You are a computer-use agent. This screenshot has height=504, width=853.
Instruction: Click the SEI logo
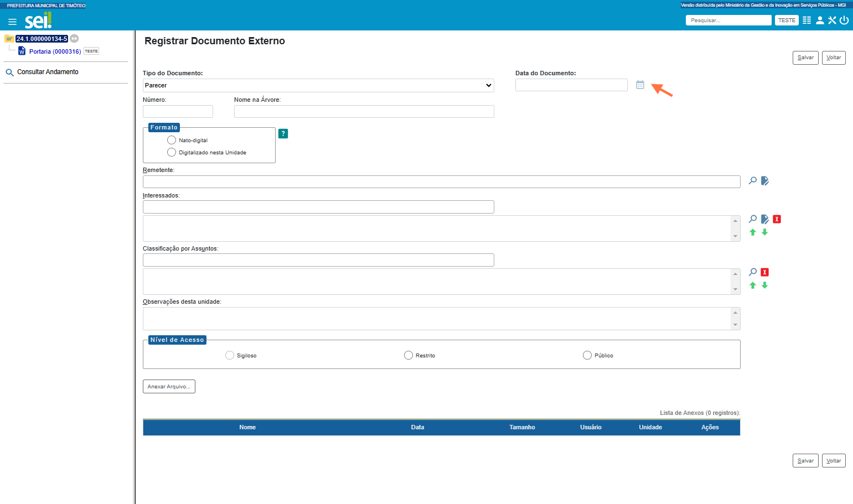[38, 21]
